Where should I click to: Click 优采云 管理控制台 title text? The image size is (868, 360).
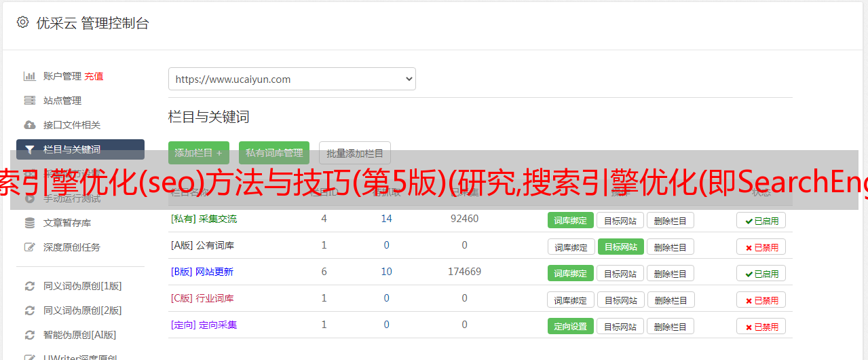[93, 23]
